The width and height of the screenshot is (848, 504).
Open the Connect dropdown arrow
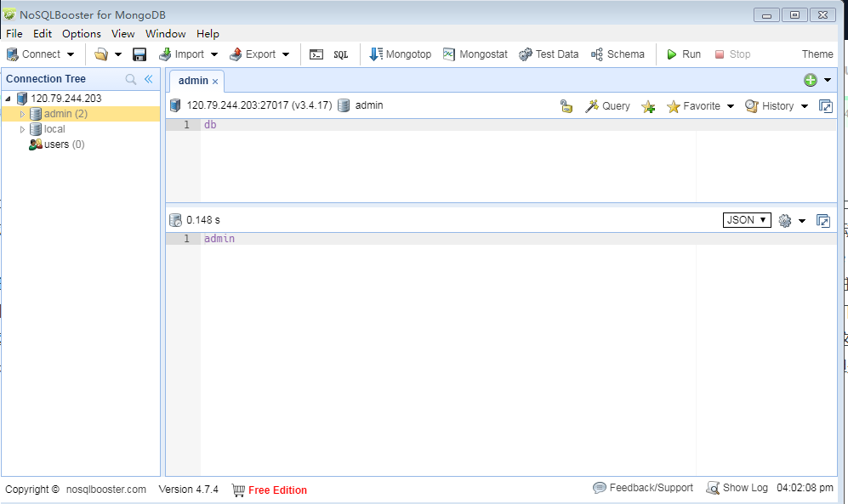tap(71, 54)
